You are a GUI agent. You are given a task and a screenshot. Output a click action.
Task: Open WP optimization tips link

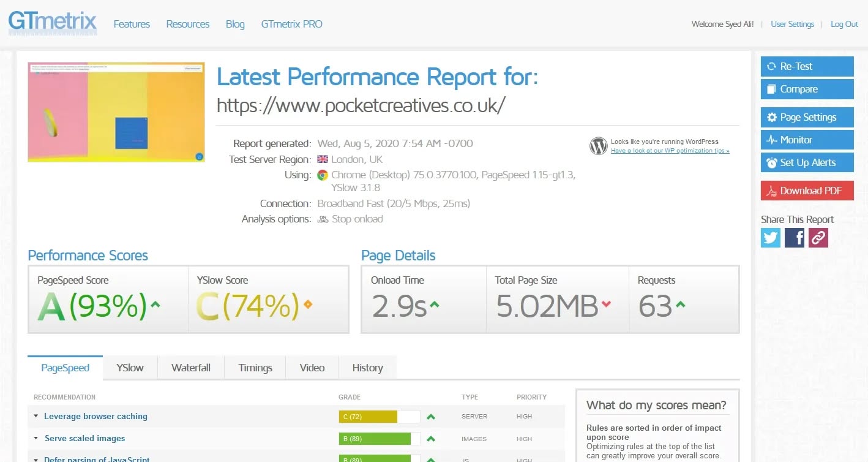click(670, 151)
